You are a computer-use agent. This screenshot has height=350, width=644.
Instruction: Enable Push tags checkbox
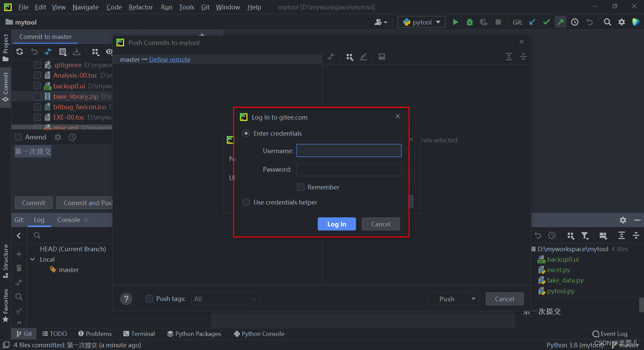point(150,299)
